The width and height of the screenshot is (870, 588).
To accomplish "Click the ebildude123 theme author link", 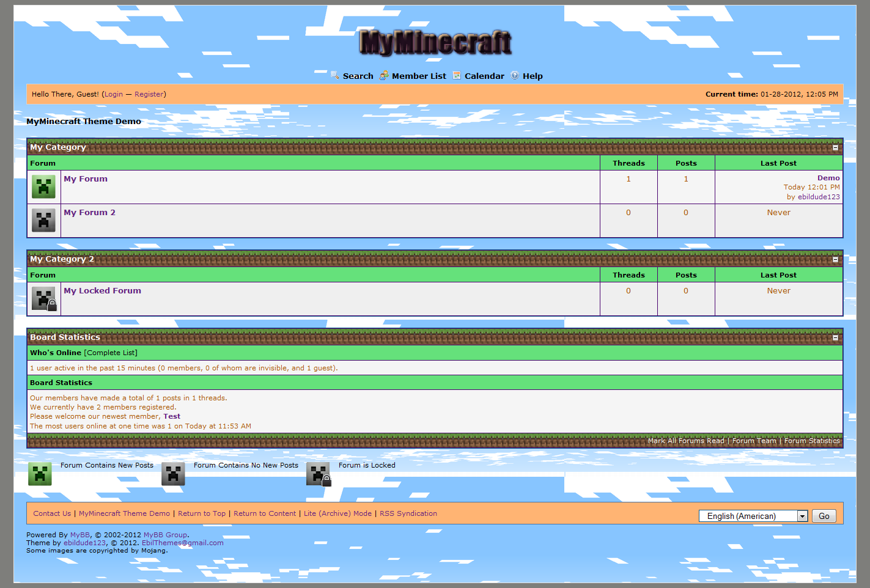I will click(85, 543).
